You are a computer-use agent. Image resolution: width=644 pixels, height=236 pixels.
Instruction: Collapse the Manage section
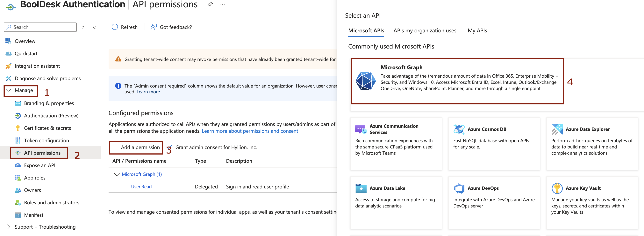point(21,90)
